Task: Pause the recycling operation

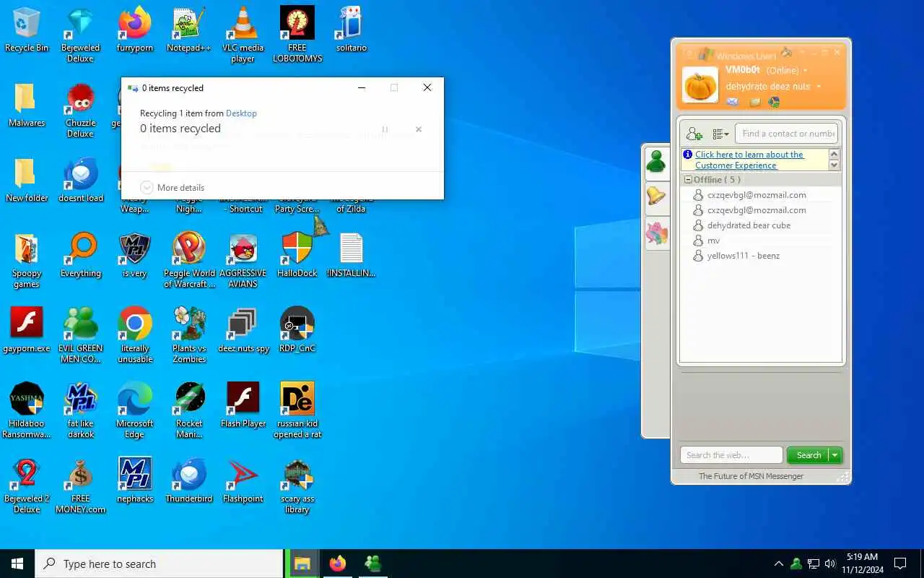Action: [x=385, y=129]
